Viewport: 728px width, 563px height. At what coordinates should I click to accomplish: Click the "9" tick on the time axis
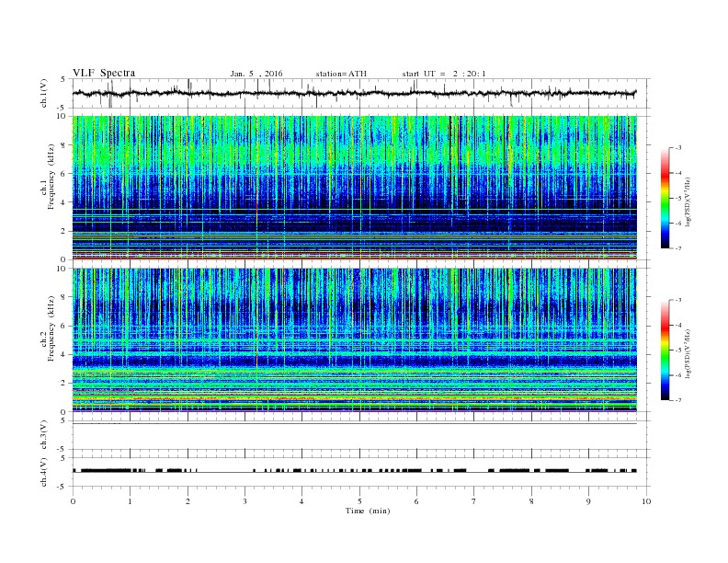pos(588,501)
